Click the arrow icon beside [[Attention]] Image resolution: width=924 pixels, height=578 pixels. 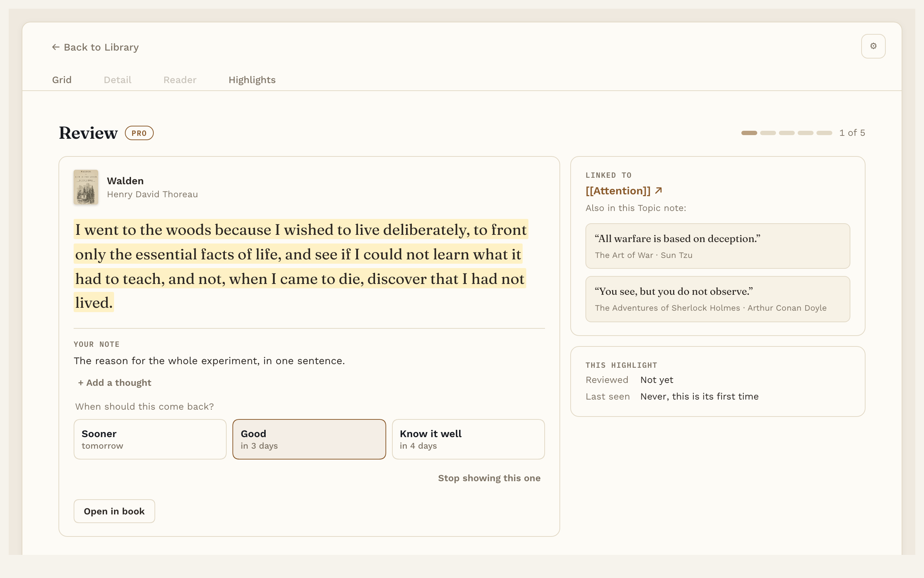658,190
